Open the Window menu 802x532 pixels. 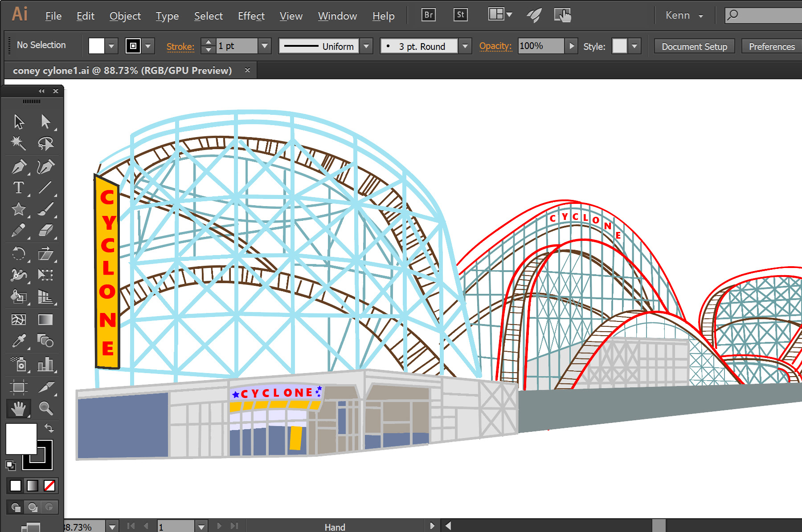(337, 16)
